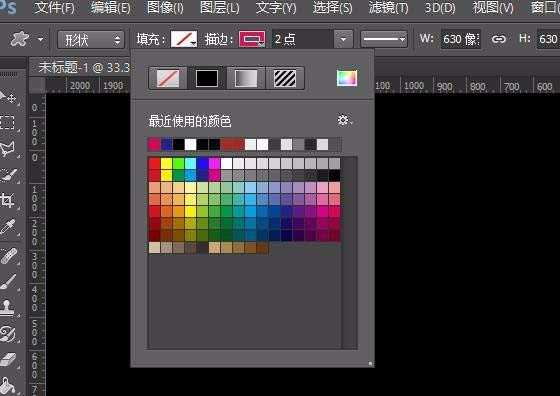
Task: Select the Eraser tool
Action: pos(8,360)
